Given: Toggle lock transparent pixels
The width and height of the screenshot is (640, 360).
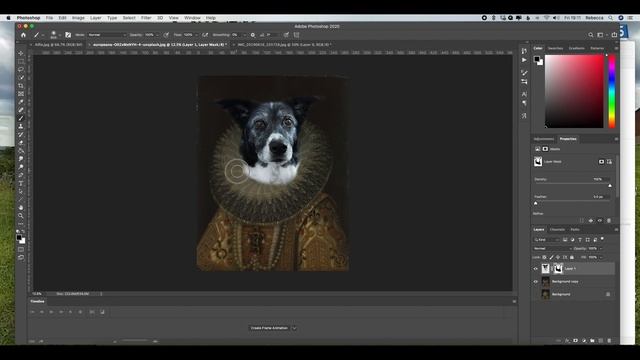Looking at the screenshot, I should click(x=544, y=258).
